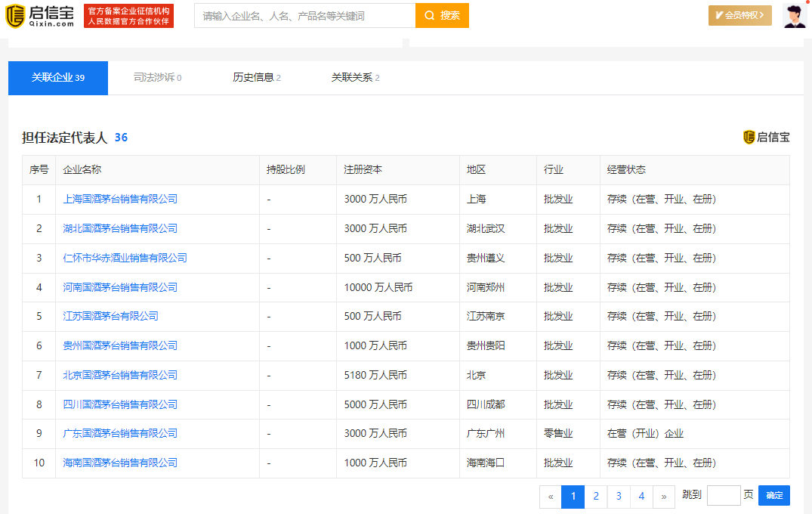Image resolution: width=812 pixels, height=514 pixels.
Task: Click the orange 搜索 search button
Action: point(442,16)
